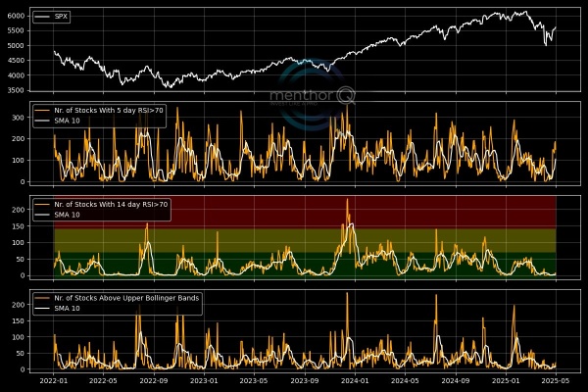Image resolution: width=588 pixels, height=392 pixels.
Task: Click 'SMA 10' in the 14 day RSI legend
Action: point(67,215)
